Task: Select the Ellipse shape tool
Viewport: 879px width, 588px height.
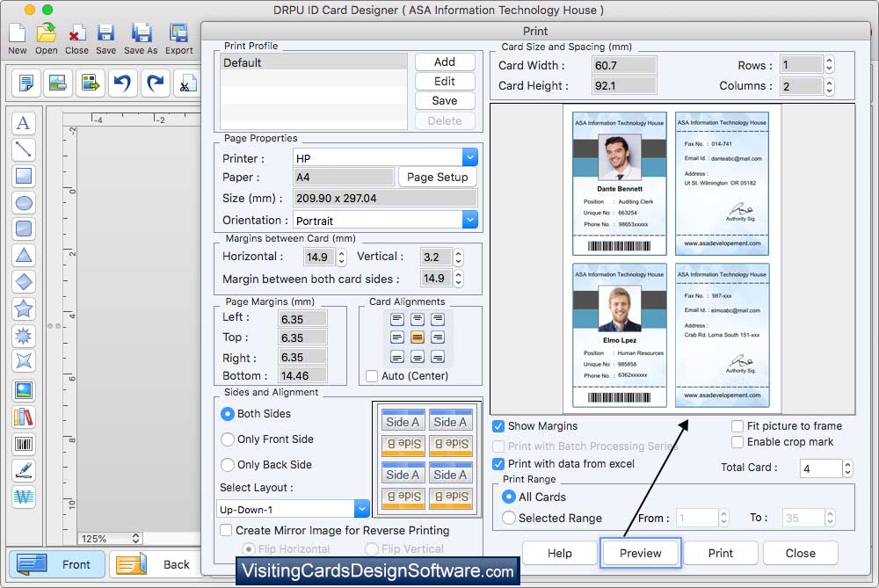Action: (x=24, y=203)
